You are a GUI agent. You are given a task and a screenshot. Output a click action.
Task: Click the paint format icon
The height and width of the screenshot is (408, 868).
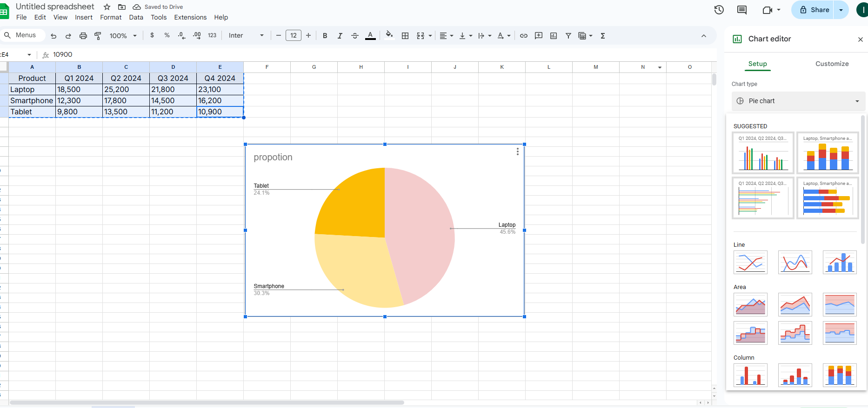pyautogui.click(x=98, y=36)
